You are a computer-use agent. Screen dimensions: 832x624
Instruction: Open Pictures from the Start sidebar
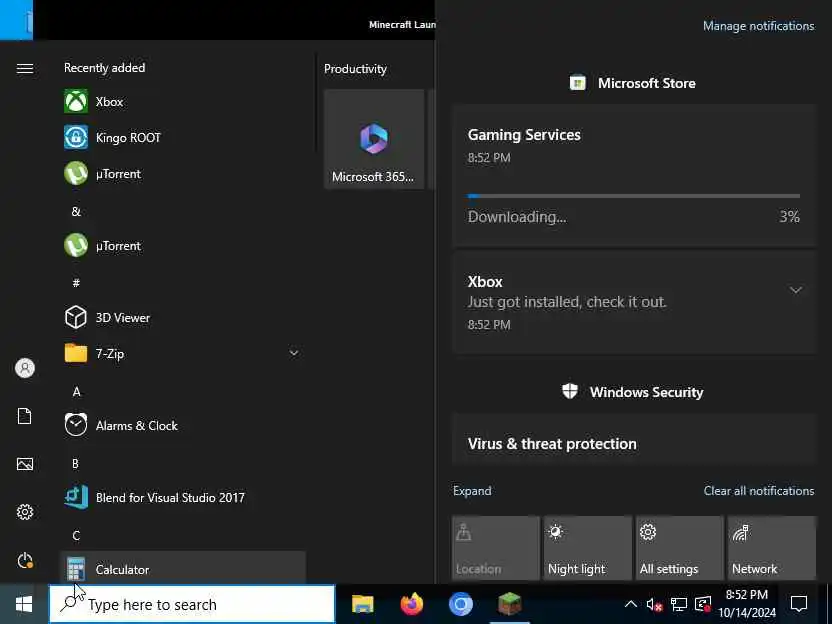pyautogui.click(x=25, y=464)
